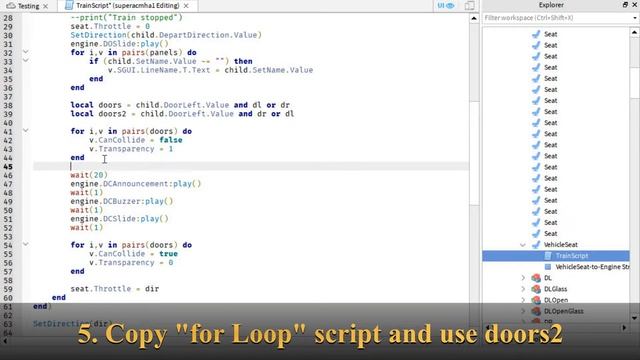Viewport: 640px width, 360px height.
Task: Open the Filter workspace dropdown arrow
Action: 635,18
